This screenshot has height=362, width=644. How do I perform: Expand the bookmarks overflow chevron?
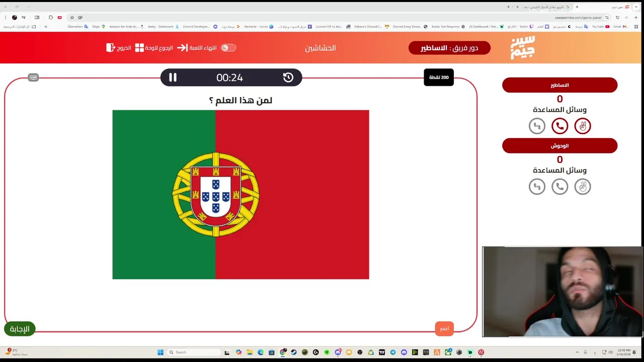click(46, 26)
